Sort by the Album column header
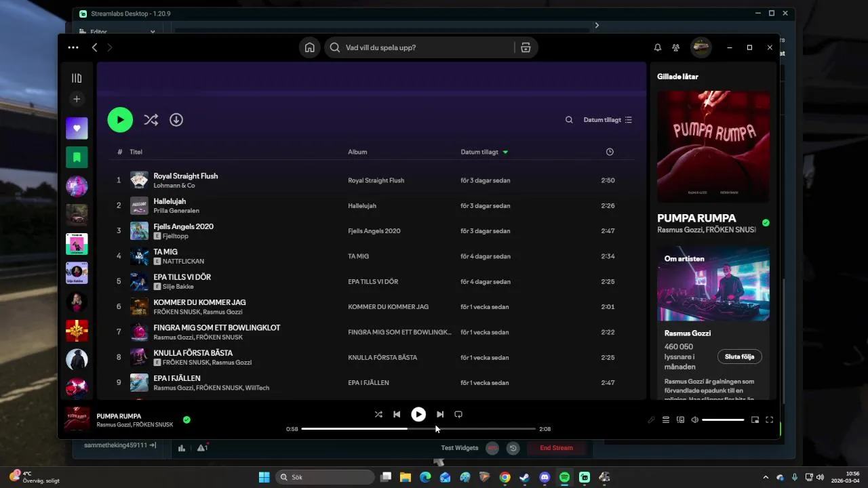 pyautogui.click(x=357, y=152)
